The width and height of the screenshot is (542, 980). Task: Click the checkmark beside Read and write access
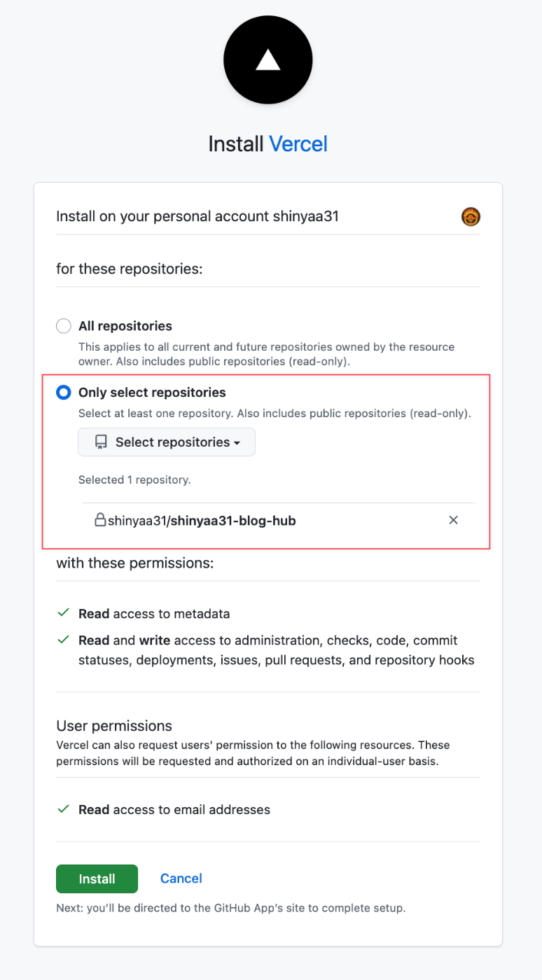coord(63,640)
